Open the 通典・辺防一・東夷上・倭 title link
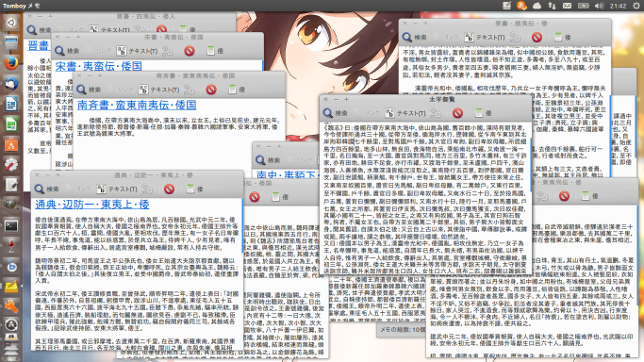 tap(92, 205)
